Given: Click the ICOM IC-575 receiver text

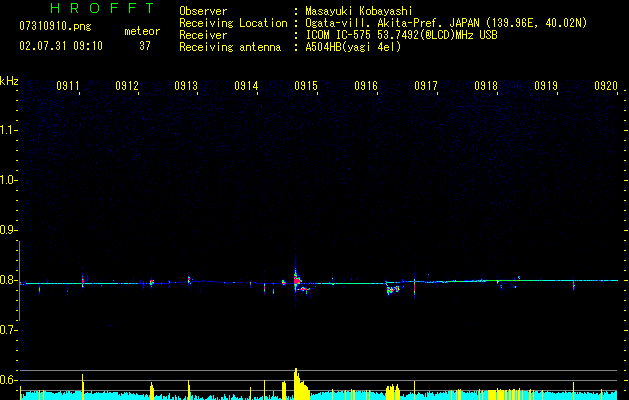Looking at the screenshot, I should point(401,35).
